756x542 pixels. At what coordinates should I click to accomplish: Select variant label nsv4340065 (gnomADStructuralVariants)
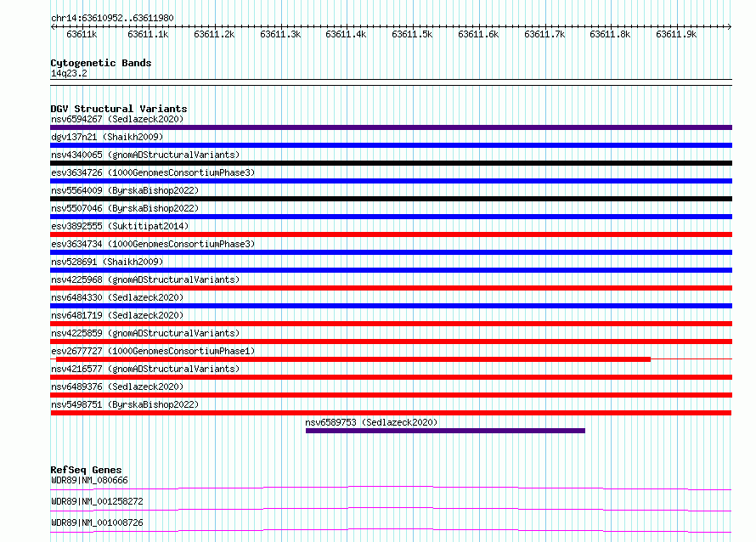pos(145,155)
